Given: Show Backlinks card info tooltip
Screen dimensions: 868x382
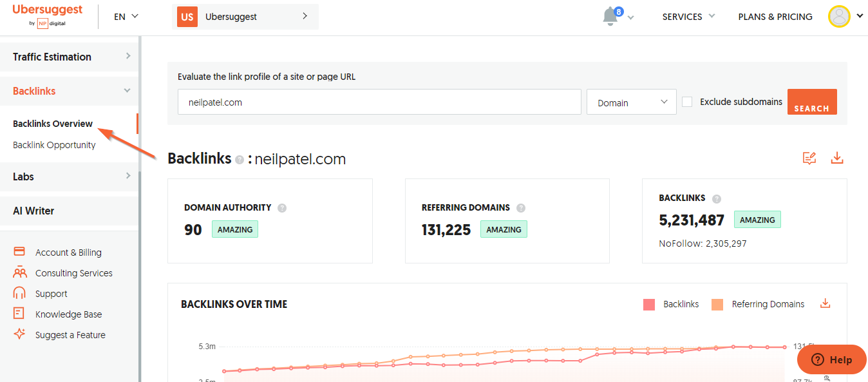Looking at the screenshot, I should click(x=717, y=199).
